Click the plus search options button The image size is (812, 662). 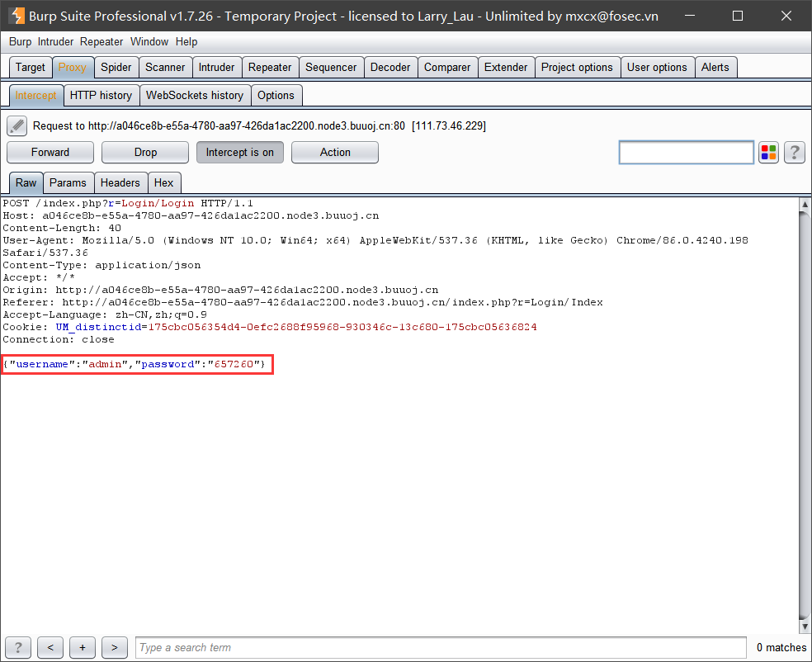click(83, 647)
